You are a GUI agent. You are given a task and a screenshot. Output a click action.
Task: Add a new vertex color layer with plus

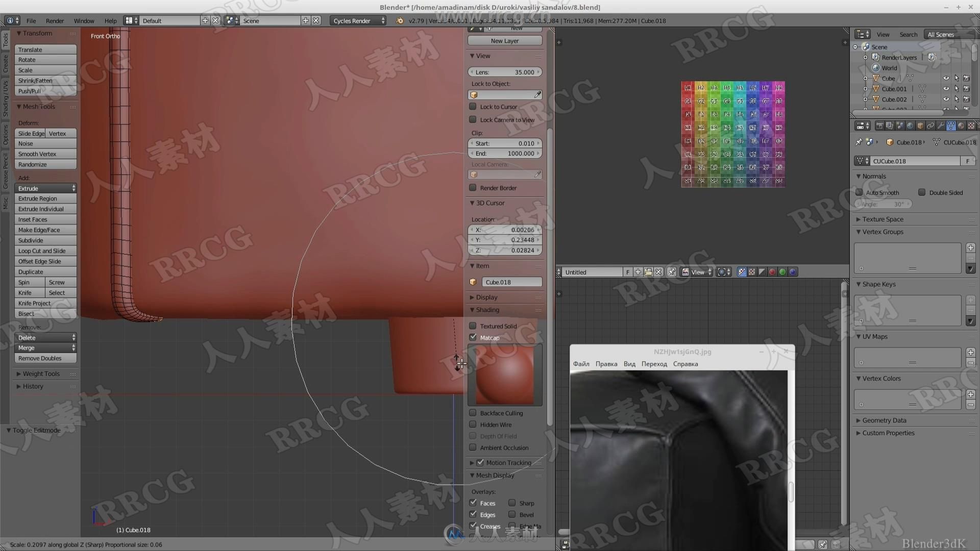click(x=971, y=394)
